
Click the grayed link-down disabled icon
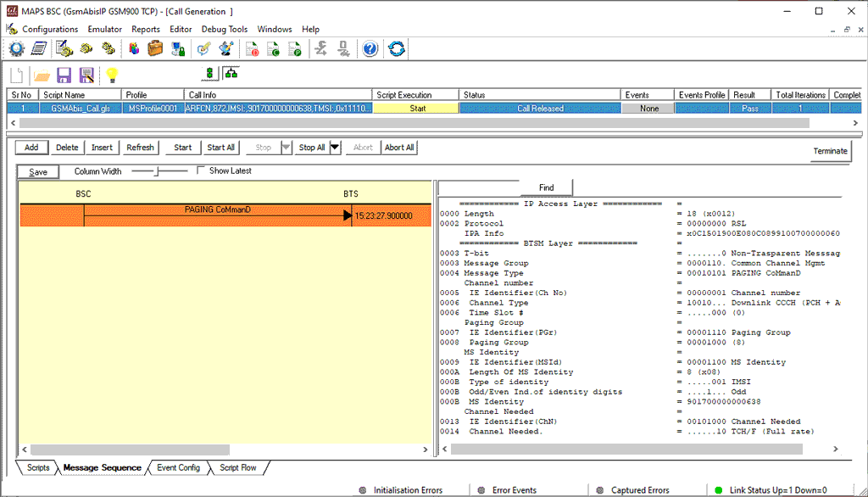344,48
